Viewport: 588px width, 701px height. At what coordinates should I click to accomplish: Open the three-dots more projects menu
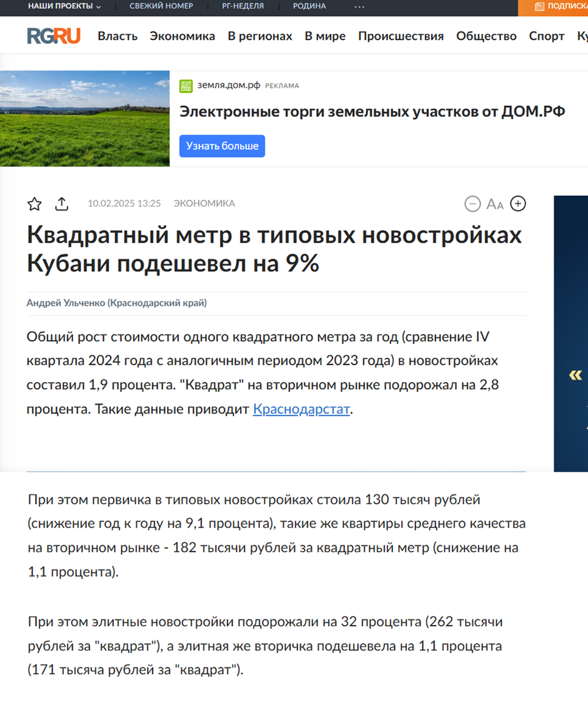coord(359,6)
